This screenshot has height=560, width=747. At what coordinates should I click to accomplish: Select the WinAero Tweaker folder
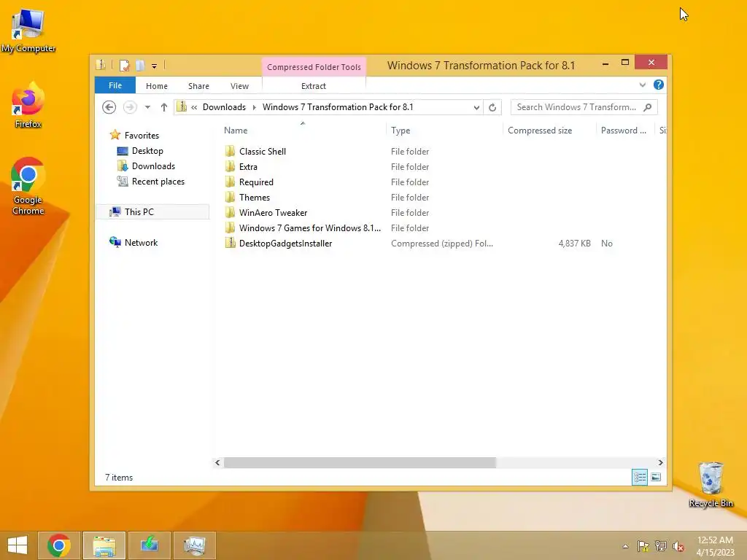[273, 212]
